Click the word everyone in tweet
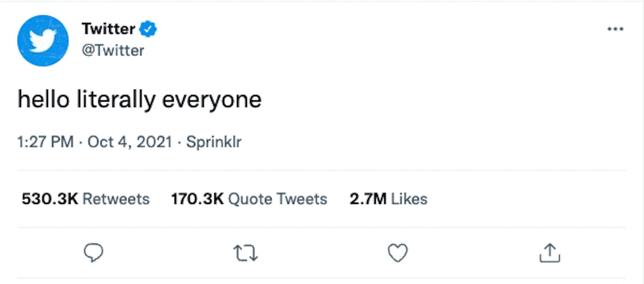This screenshot has height=284, width=644. coord(212,99)
